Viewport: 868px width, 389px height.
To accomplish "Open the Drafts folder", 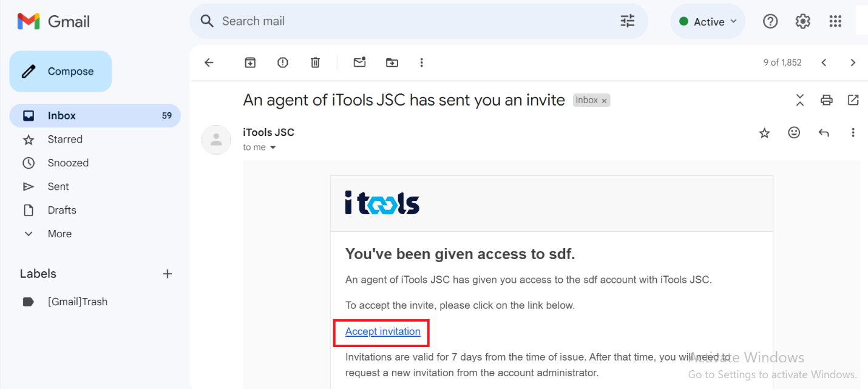I will tap(62, 210).
